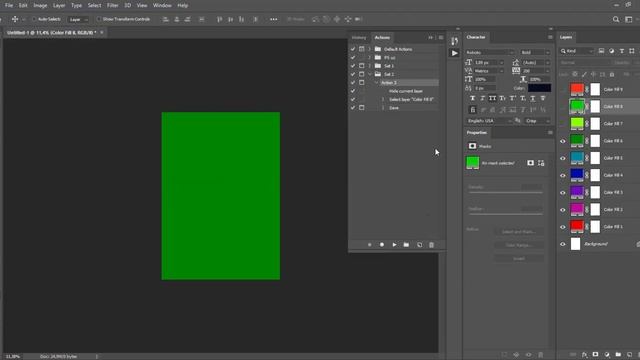The width and height of the screenshot is (640, 360).
Task: Select the Hide current layer action step
Action: pyautogui.click(x=406, y=91)
